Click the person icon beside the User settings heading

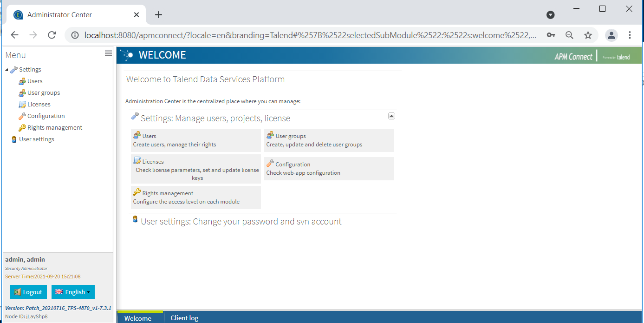135,219
